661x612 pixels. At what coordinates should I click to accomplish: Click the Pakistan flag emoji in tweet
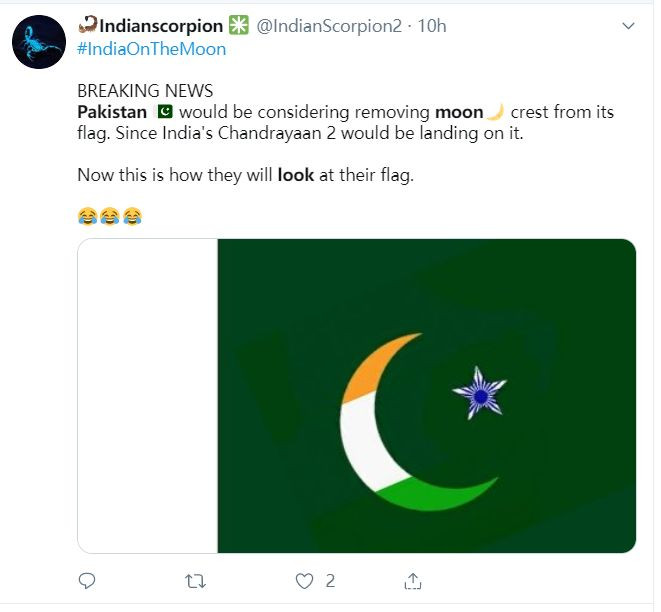tap(165, 112)
